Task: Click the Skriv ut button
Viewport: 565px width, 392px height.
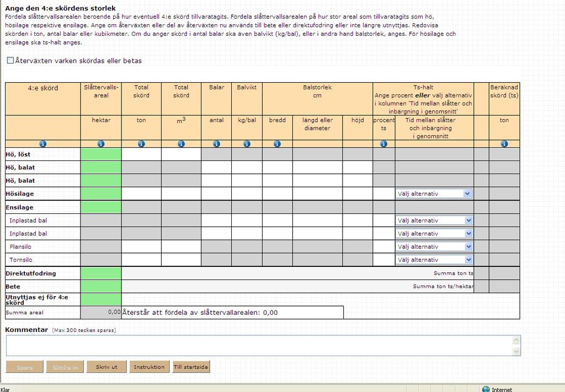Action: (106, 367)
